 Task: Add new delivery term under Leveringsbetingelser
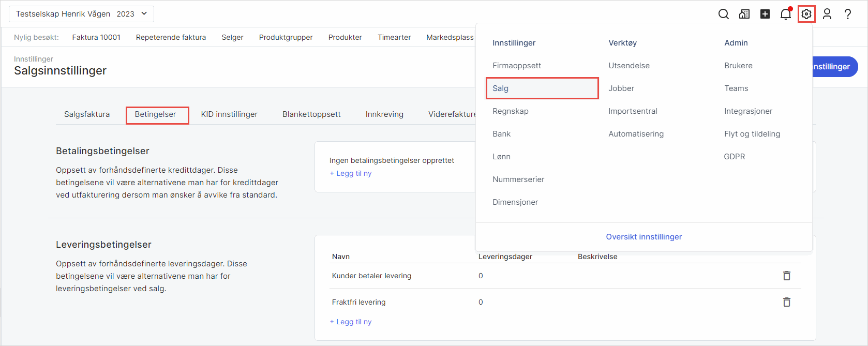pos(351,322)
